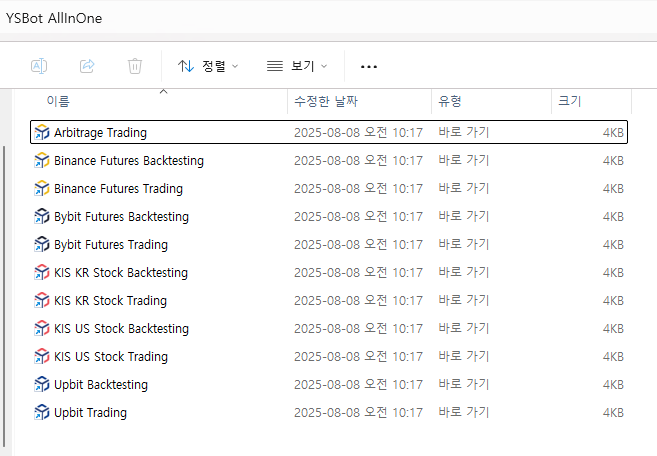Open the 정렬 sort dropdown
The width and height of the screenshot is (657, 456).
coord(208,66)
